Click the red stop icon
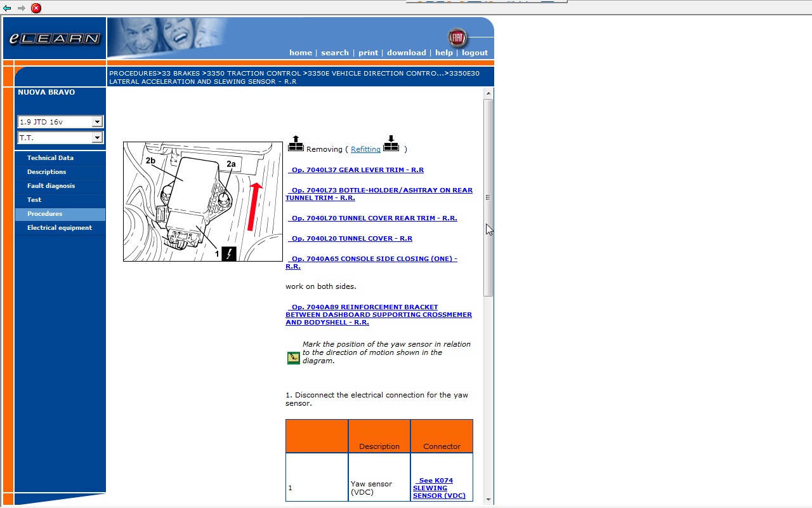This screenshot has height=508, width=812. click(36, 8)
